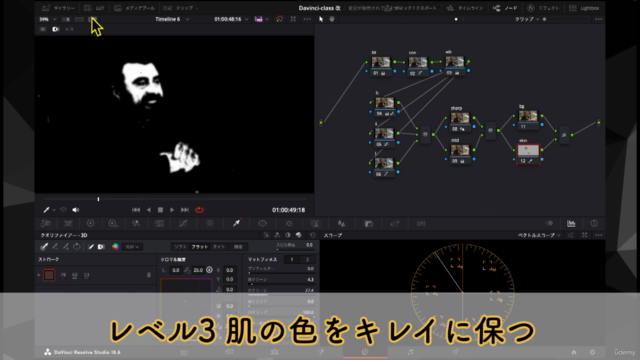
Task: Open the メディアプール (Media Pool)
Action: tap(135, 8)
